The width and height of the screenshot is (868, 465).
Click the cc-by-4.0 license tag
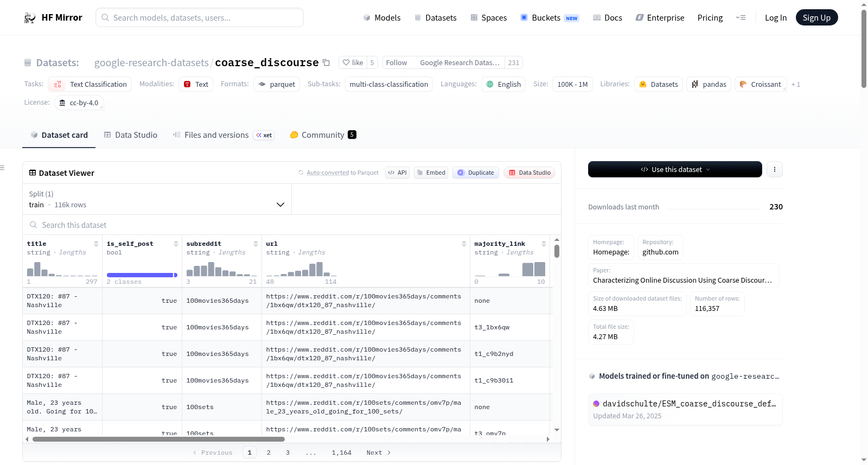click(79, 103)
